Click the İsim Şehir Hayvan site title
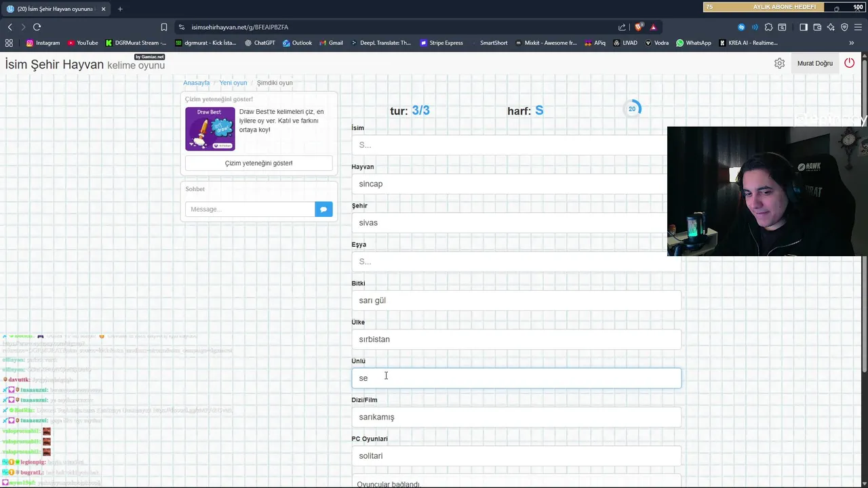The width and height of the screenshot is (868, 488). pyautogui.click(x=54, y=64)
